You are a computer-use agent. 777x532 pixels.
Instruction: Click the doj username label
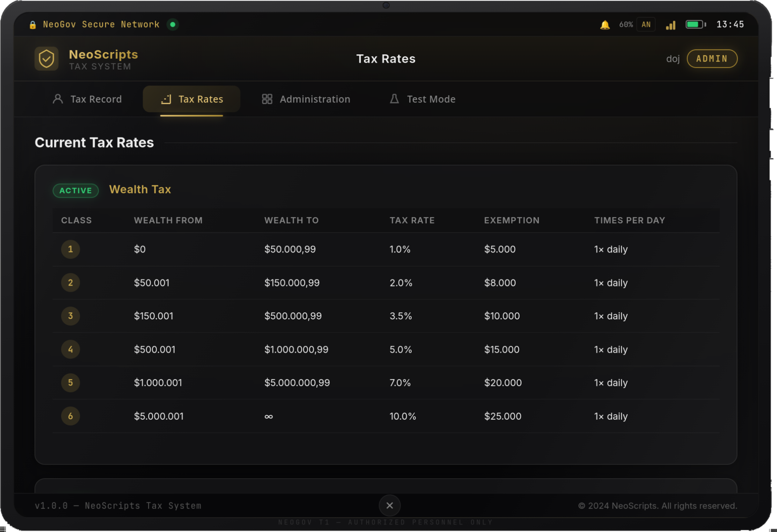pyautogui.click(x=673, y=59)
